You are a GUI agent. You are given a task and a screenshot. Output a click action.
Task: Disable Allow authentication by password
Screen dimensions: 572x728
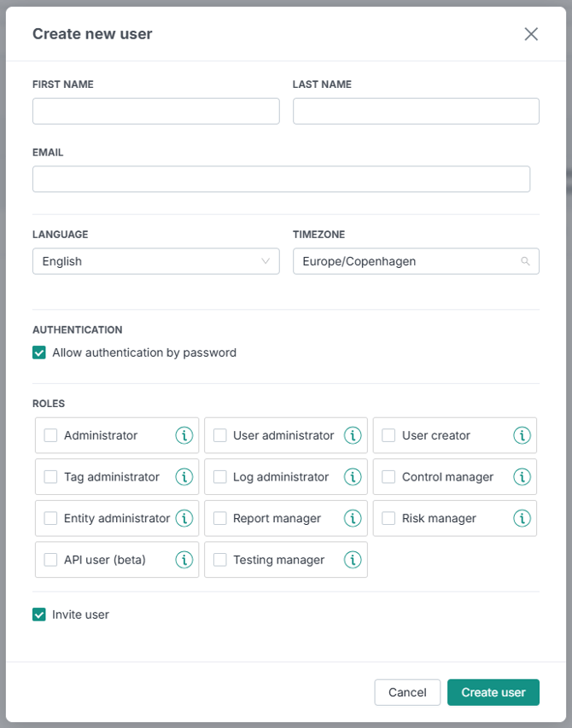(x=39, y=352)
